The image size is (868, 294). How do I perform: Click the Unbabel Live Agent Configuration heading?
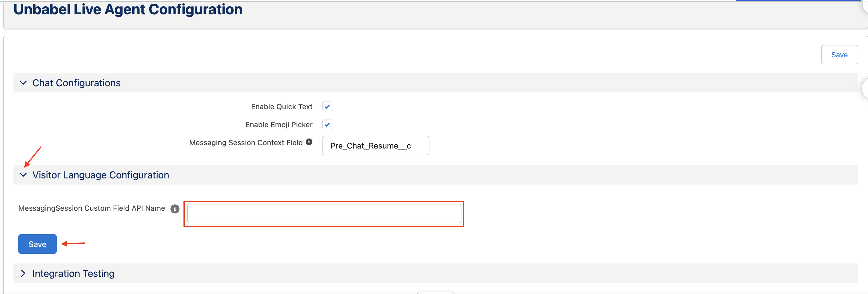(128, 9)
